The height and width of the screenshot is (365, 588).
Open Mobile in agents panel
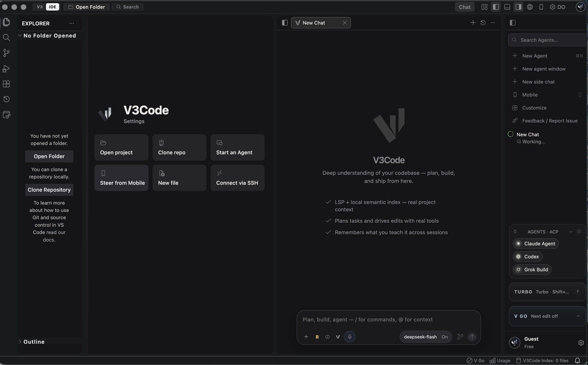click(547, 95)
